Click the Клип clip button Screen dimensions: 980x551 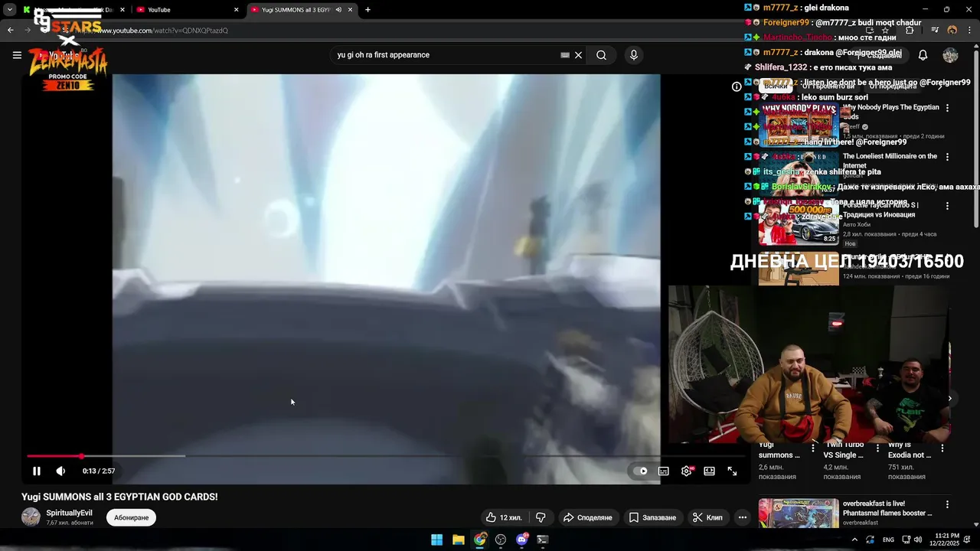[x=707, y=517]
